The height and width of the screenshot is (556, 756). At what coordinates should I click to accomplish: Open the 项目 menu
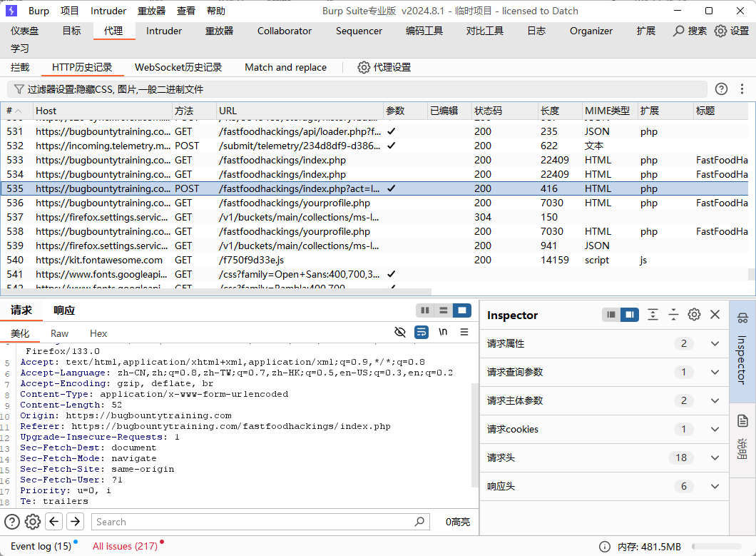(x=69, y=11)
